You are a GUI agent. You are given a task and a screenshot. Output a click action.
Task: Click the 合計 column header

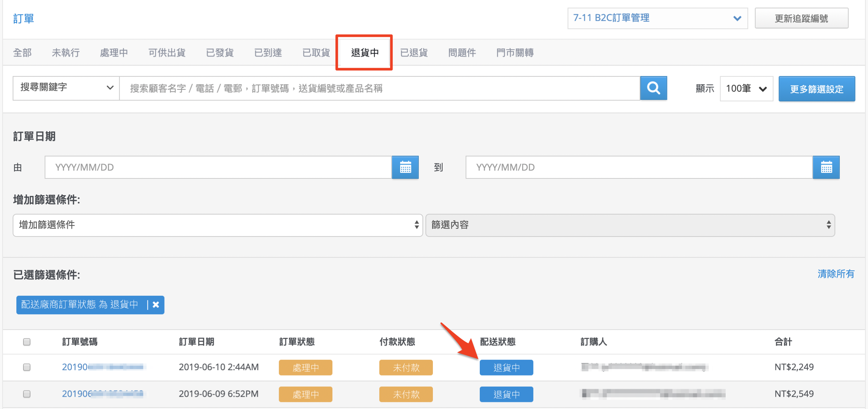coord(783,342)
